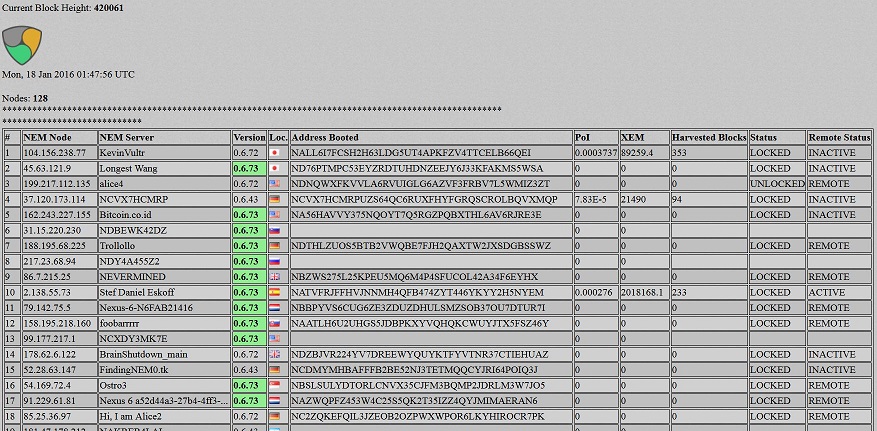Click the Harvested Blocks column header
The image size is (877, 431).
click(x=709, y=138)
